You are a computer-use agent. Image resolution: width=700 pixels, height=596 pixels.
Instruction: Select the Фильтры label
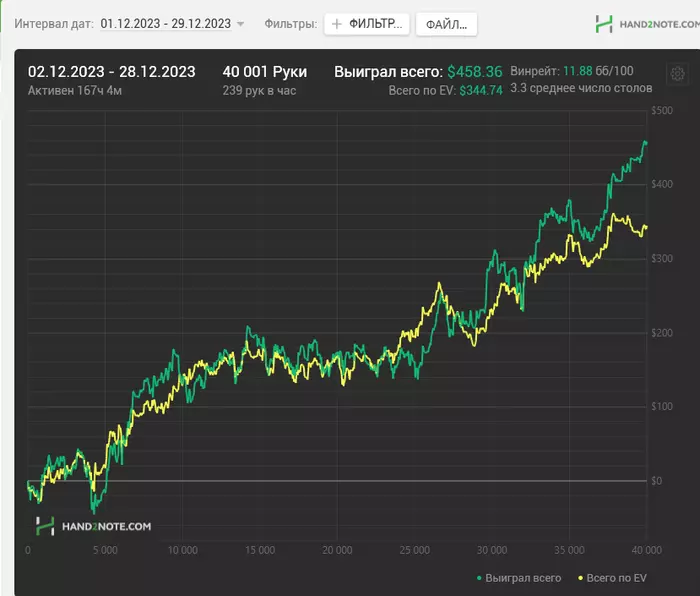pyautogui.click(x=291, y=24)
